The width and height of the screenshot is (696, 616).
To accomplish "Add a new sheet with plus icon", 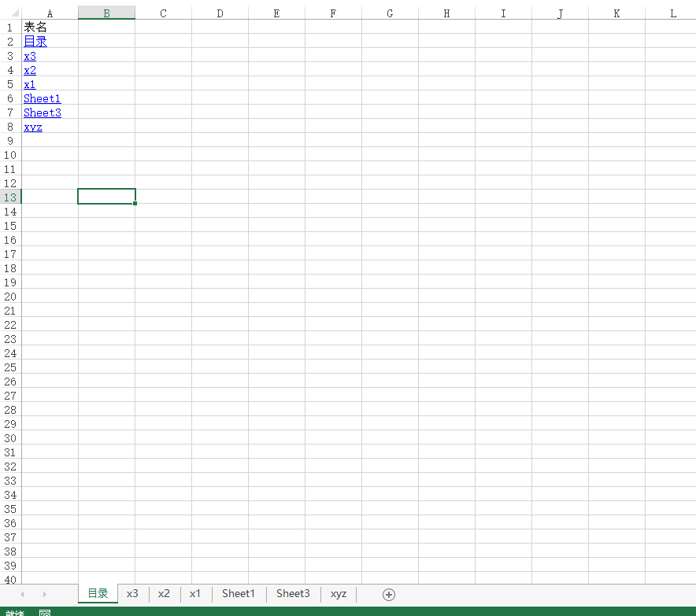I will pyautogui.click(x=388, y=594).
